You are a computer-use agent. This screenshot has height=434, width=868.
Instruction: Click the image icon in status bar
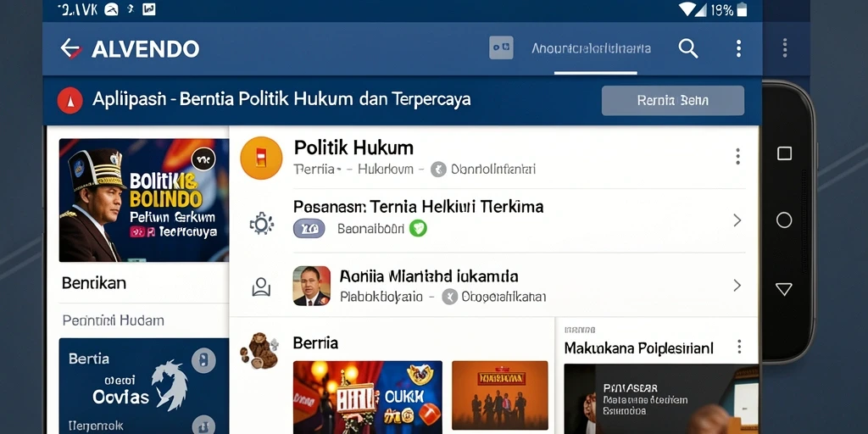click(x=149, y=8)
